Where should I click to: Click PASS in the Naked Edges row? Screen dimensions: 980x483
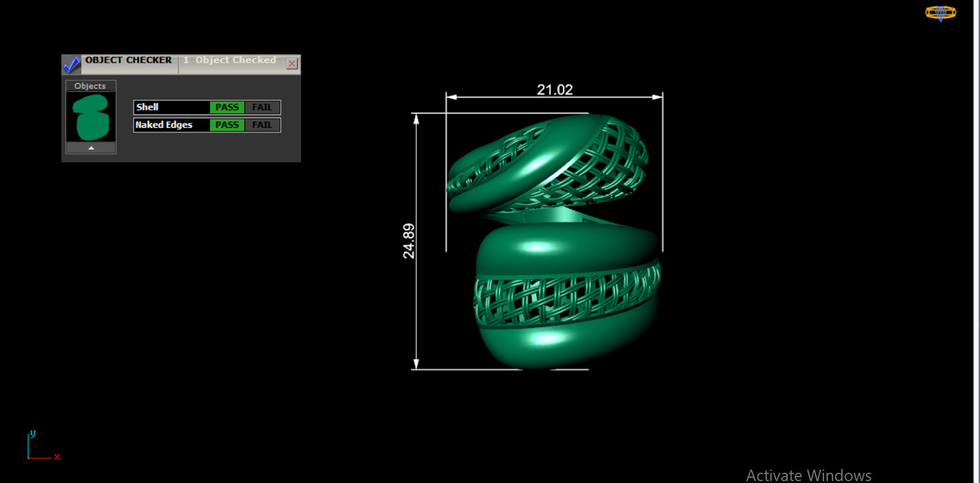[227, 125]
